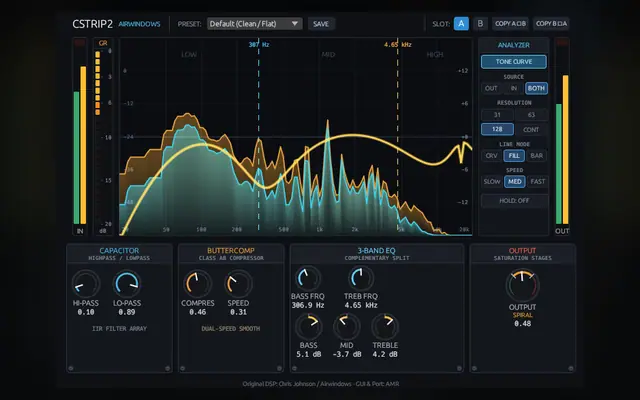
Task: Click the LO-PASS value 0.89
Action: click(x=127, y=312)
